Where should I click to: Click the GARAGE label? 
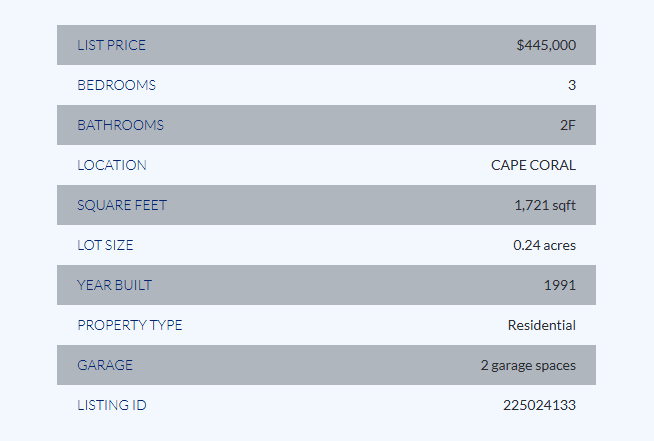[x=105, y=365]
